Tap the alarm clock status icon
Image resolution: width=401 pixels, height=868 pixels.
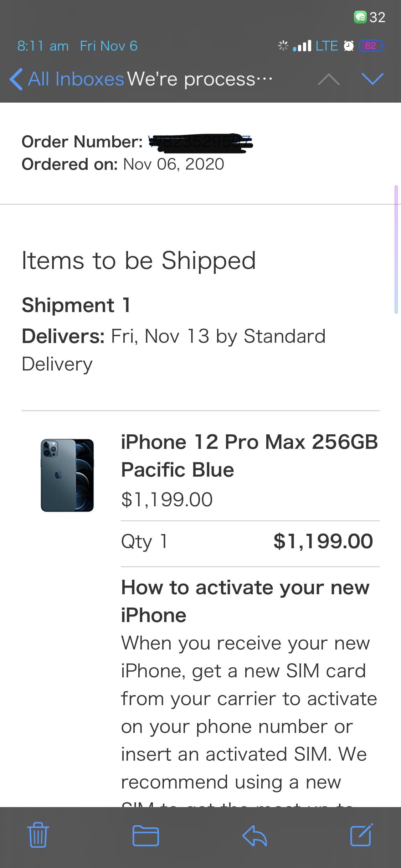tap(348, 46)
